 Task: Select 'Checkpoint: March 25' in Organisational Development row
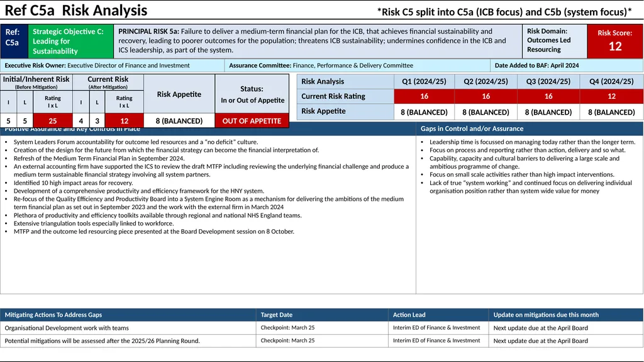point(287,328)
